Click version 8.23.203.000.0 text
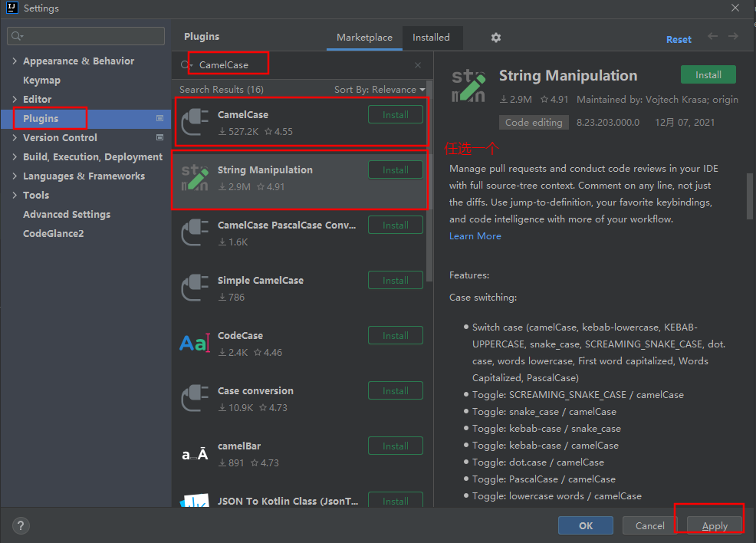 tap(608, 123)
